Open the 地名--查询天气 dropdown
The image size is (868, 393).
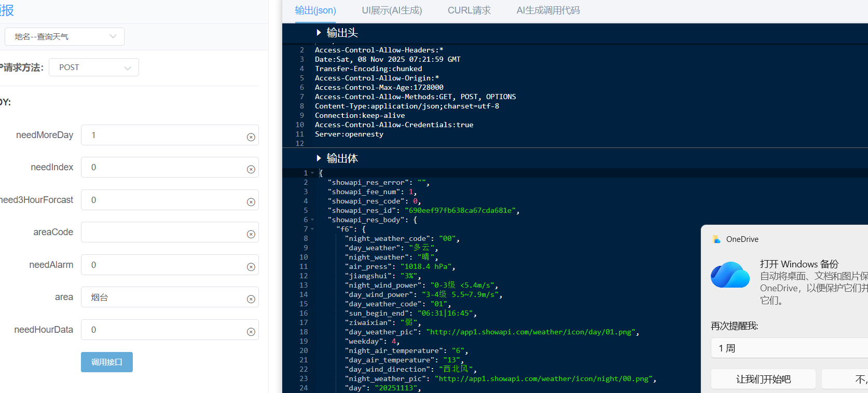pos(64,36)
